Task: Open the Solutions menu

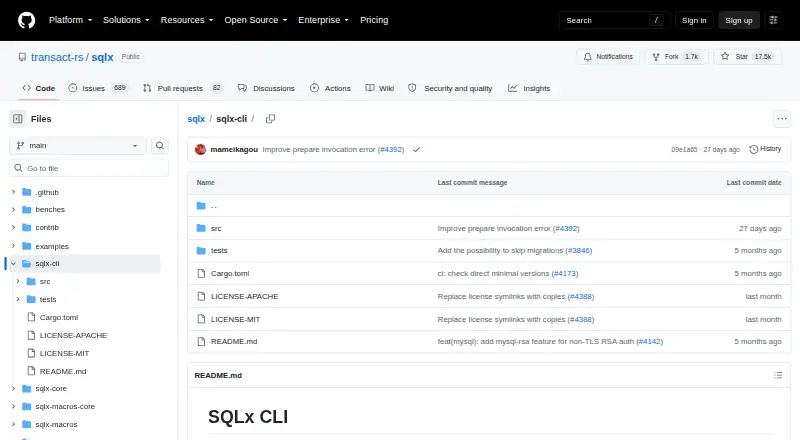Action: (126, 20)
